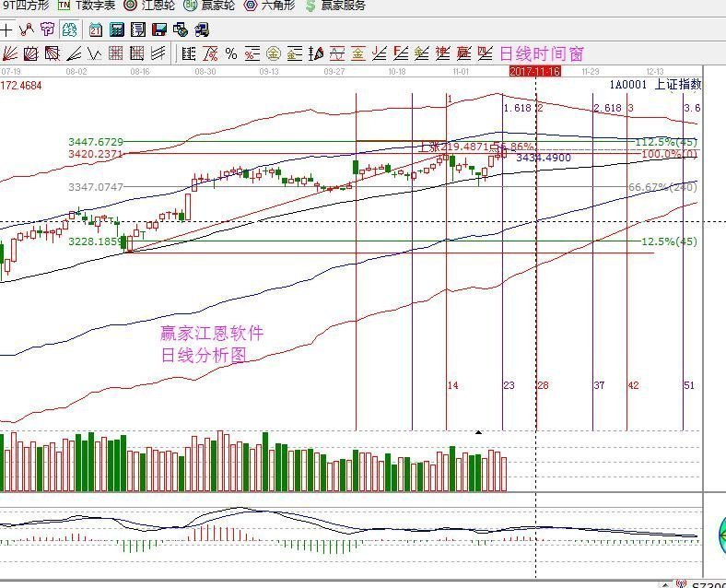Click the highlighted 2017-11-16 date marker
The width and height of the screenshot is (726, 588).
pyautogui.click(x=535, y=71)
